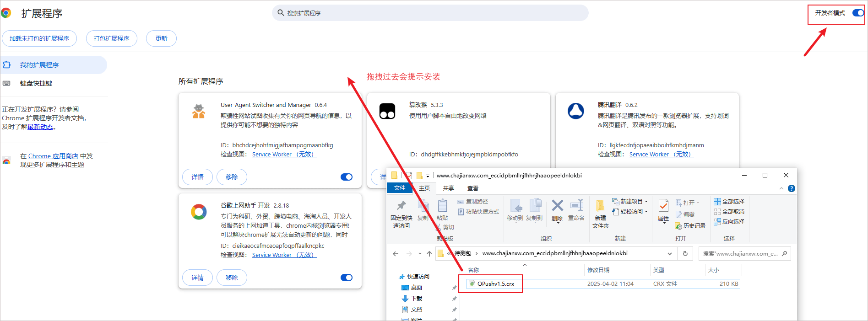Click 反向选择 in the ribbon
The width and height of the screenshot is (868, 321).
[729, 222]
